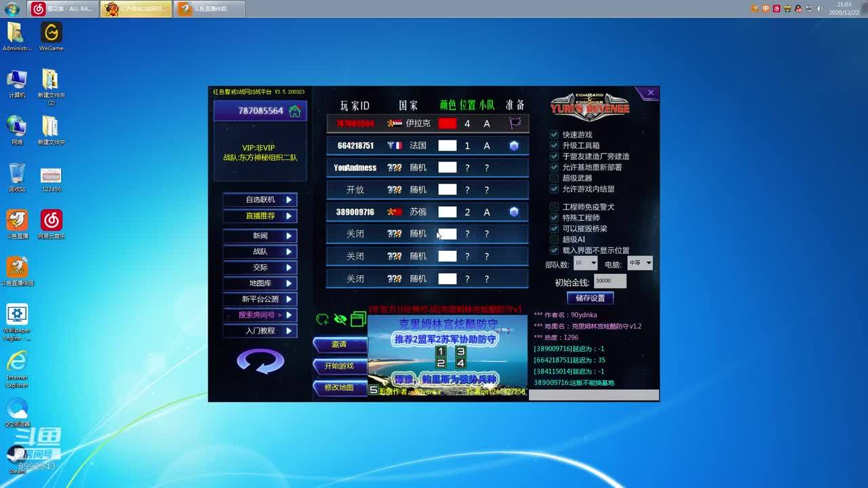Click the Soviet flag icon for player 389009716
The width and height of the screenshot is (868, 488).
tap(395, 212)
